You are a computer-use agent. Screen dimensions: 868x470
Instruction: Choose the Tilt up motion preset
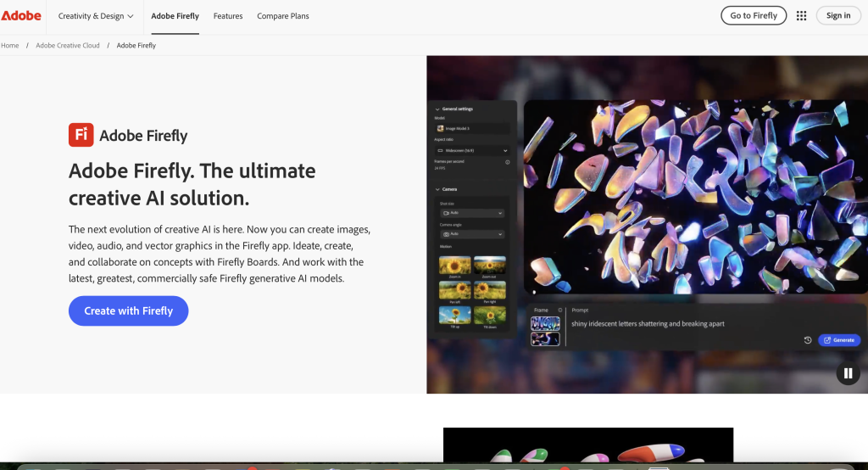point(455,316)
